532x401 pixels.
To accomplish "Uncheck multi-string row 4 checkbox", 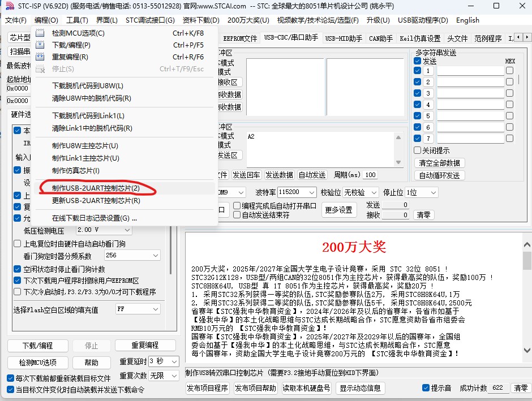I will click(418, 105).
